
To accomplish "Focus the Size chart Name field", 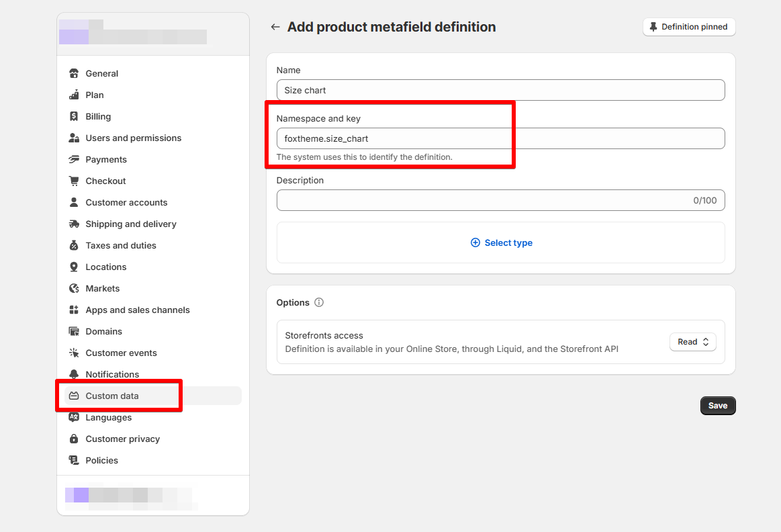I will [x=500, y=90].
